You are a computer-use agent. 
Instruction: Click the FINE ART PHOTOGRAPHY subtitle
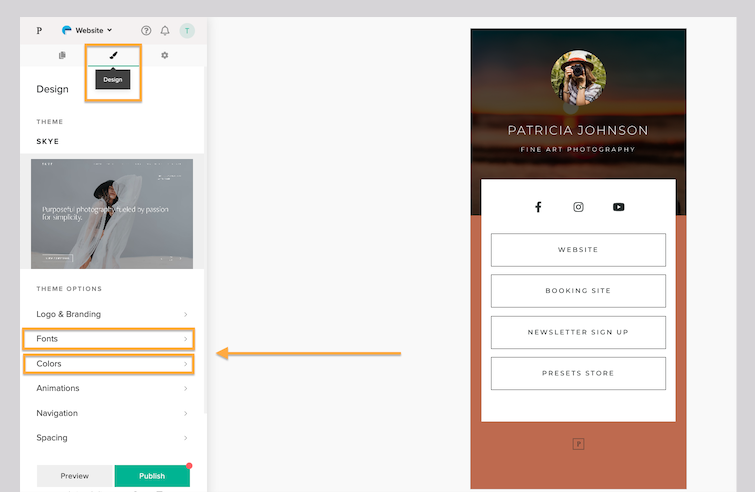click(578, 149)
